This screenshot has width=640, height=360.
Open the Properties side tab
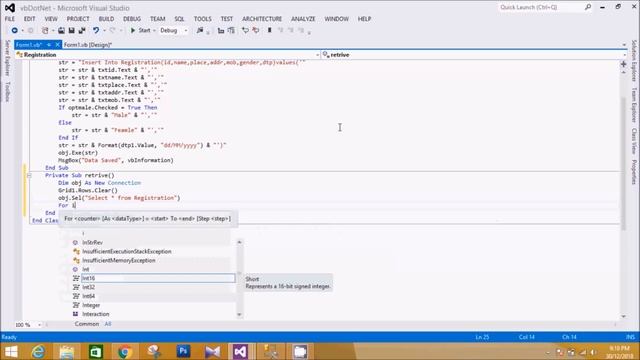coord(634,172)
